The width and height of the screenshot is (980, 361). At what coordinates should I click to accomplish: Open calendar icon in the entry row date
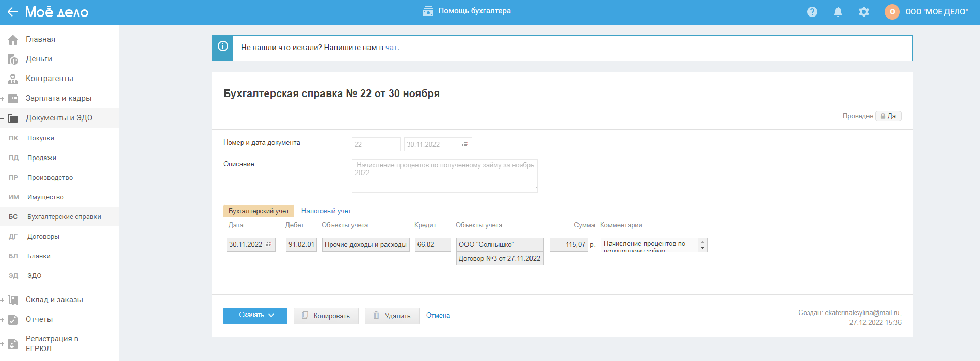coord(268,244)
